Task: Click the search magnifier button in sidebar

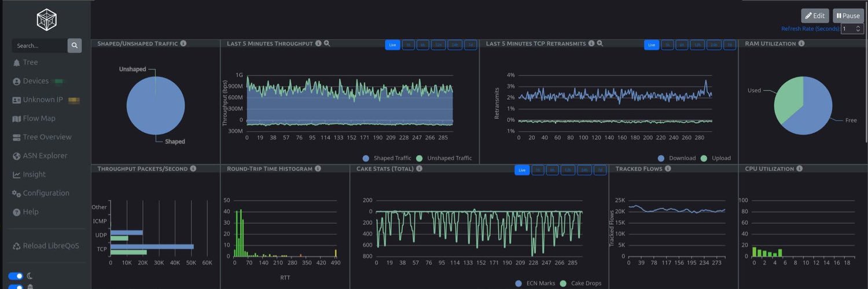Action: click(x=75, y=46)
